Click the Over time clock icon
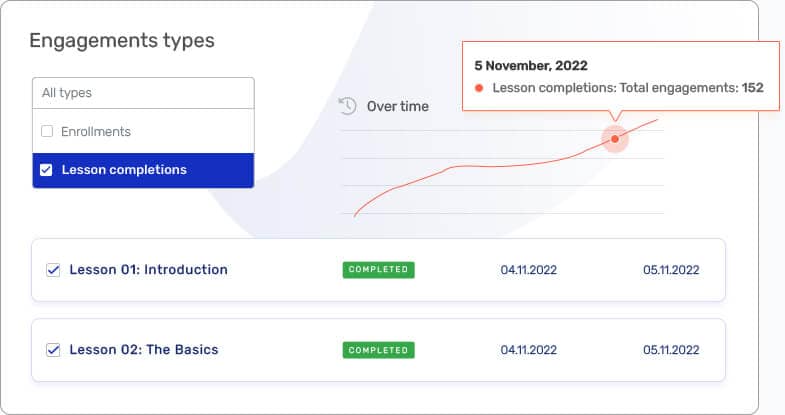785x415 pixels. point(348,106)
